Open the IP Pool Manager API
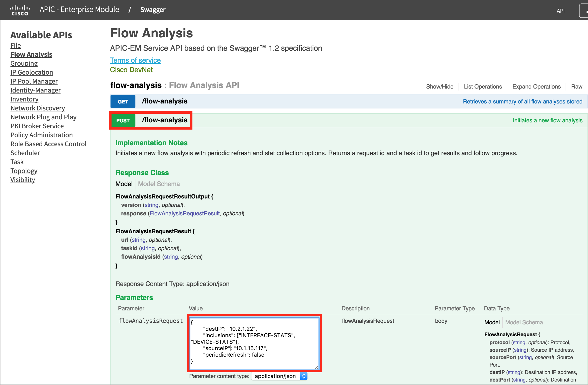Screen dimensions: 588x385 [34, 81]
